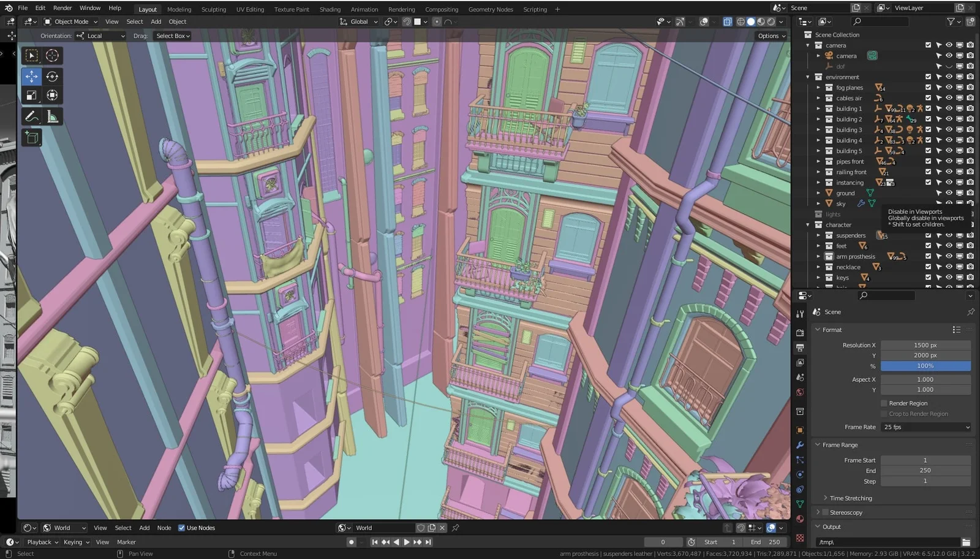
Task: Open the viewport Options button
Action: [x=771, y=36]
